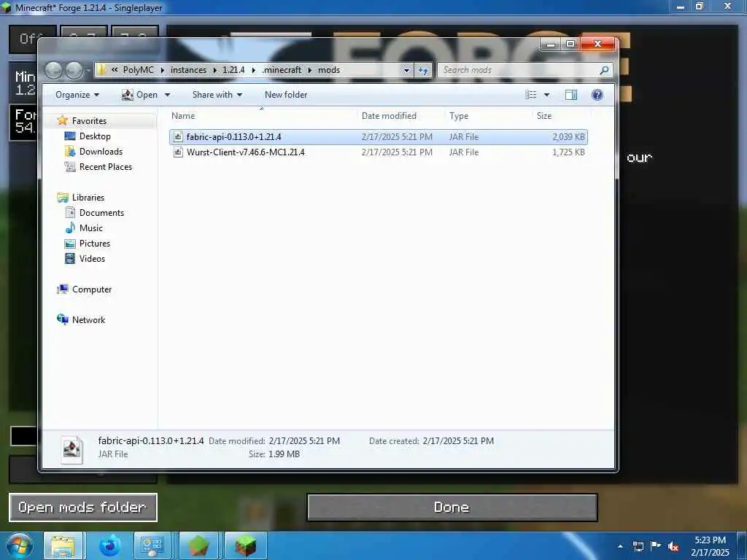Click the fabric-api JAR file icon
This screenshot has width=747, height=560.
click(178, 136)
